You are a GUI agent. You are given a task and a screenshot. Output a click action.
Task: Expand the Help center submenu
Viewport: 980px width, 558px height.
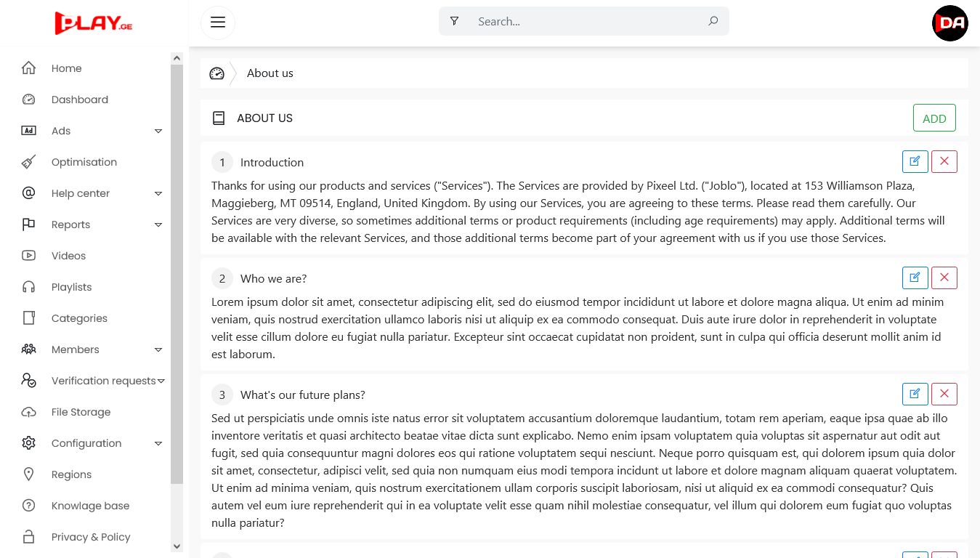tap(158, 193)
